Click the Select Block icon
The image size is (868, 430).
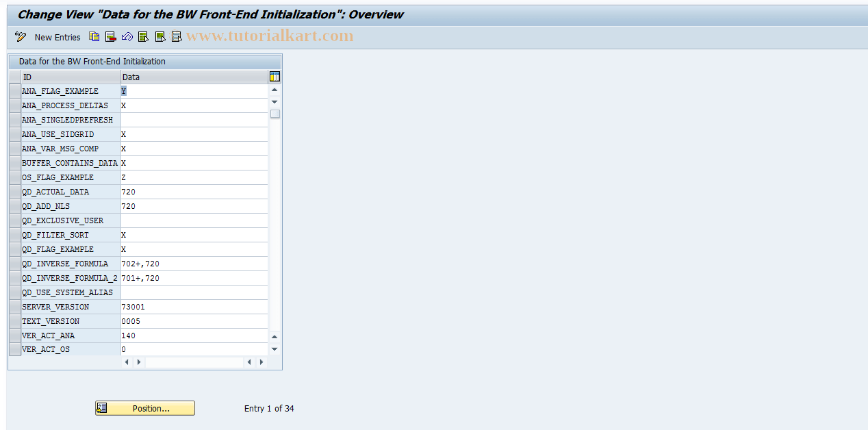[x=159, y=36]
